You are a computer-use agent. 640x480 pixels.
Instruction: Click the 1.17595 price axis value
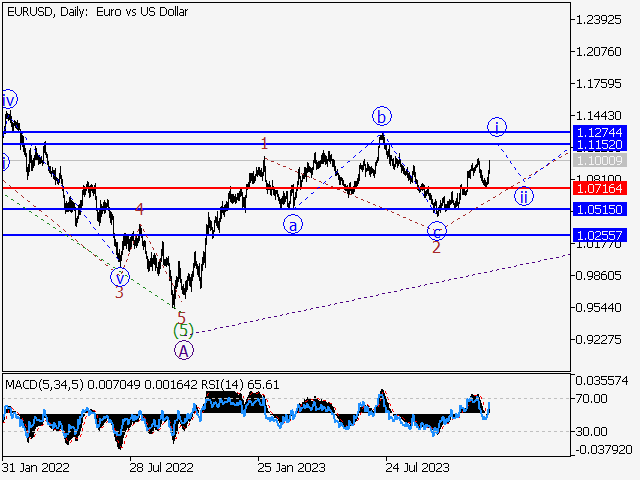click(x=598, y=84)
